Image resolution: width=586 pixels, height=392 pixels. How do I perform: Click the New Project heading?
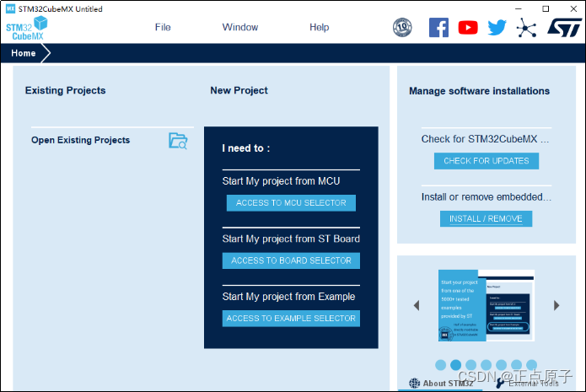[239, 90]
